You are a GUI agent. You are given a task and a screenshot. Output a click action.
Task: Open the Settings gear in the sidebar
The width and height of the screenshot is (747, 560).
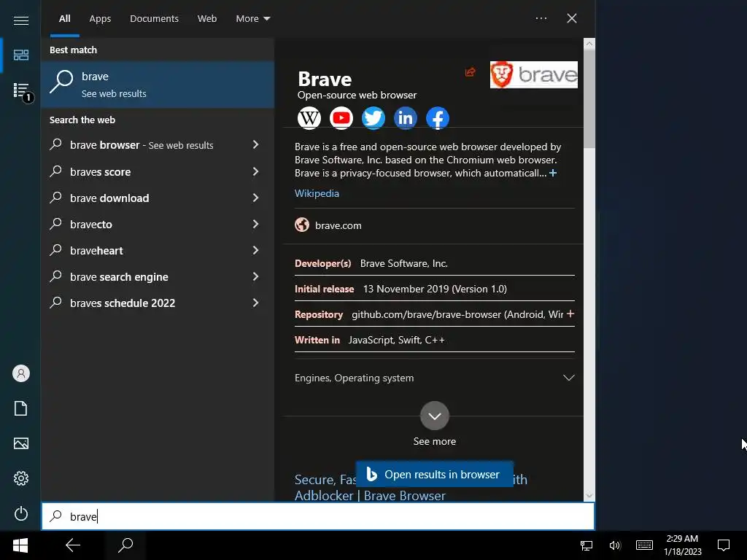click(x=21, y=478)
